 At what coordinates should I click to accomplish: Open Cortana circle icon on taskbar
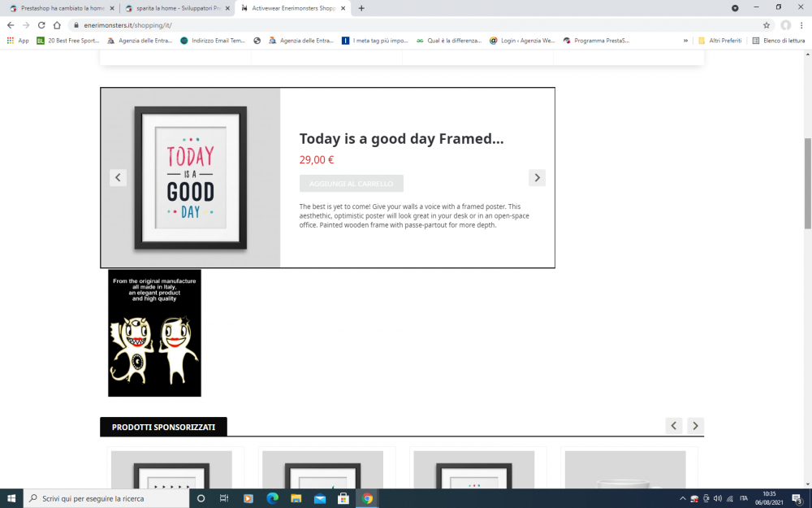tap(201, 498)
